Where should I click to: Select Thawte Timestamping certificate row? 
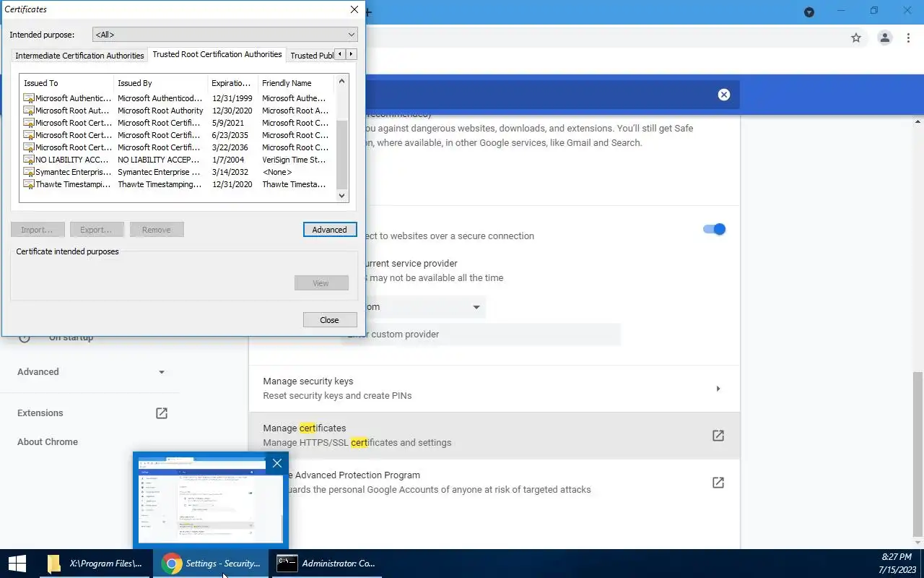coord(178,184)
